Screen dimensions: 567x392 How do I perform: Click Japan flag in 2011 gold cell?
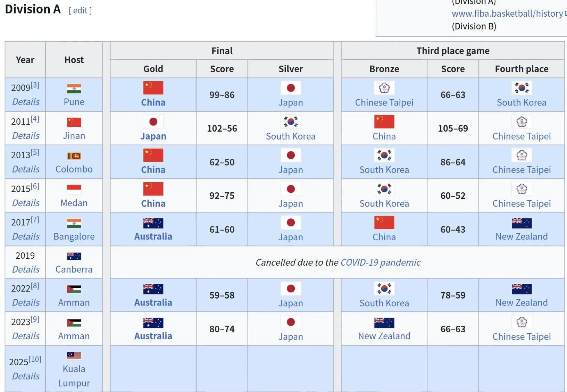pyautogui.click(x=153, y=122)
